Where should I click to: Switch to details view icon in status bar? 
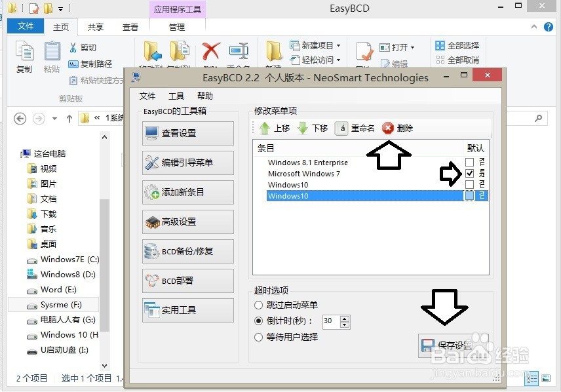[x=532, y=378]
